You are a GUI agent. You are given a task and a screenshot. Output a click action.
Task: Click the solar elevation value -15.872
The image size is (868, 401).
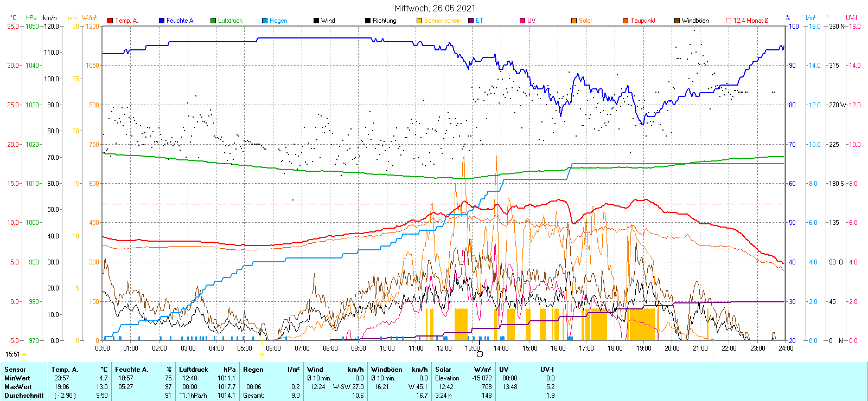coord(482,378)
